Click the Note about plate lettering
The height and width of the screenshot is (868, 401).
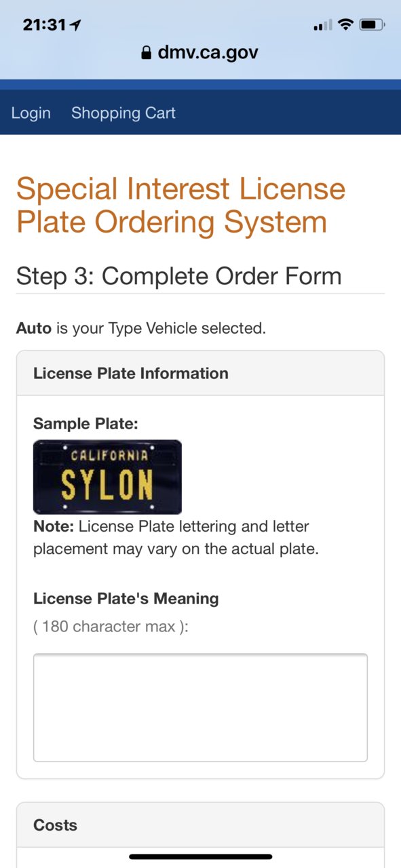tap(176, 538)
